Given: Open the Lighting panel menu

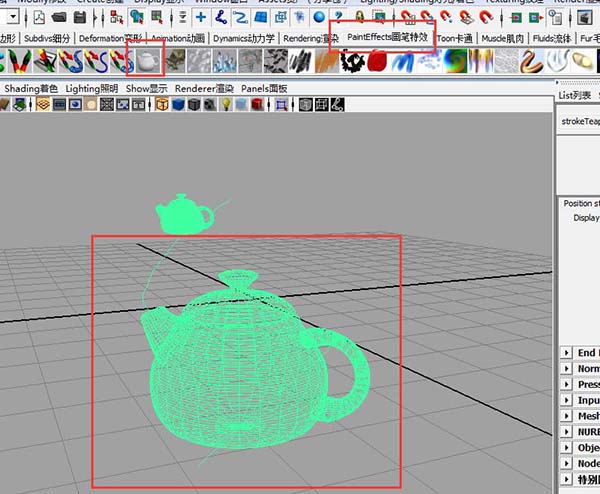Looking at the screenshot, I should click(91, 88).
